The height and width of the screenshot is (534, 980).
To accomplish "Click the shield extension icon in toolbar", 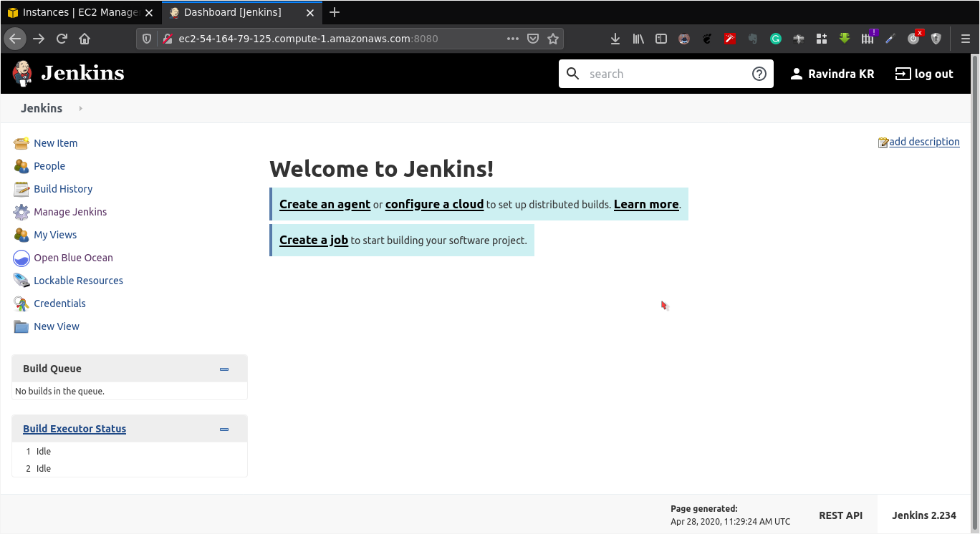I will [x=936, y=39].
